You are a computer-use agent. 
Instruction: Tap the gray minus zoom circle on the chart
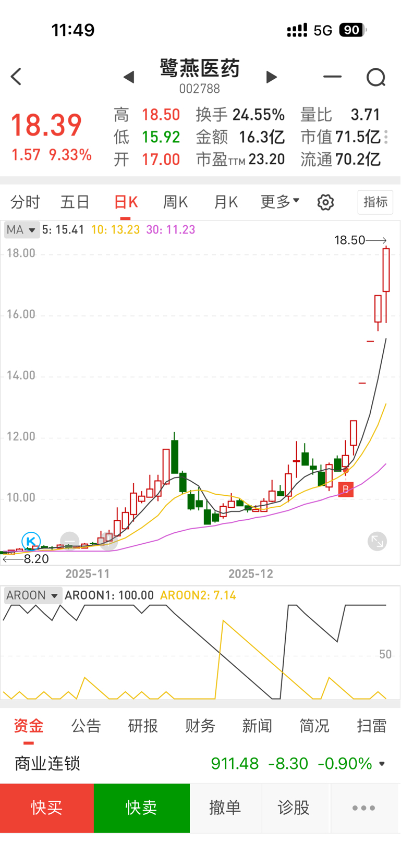[69, 541]
